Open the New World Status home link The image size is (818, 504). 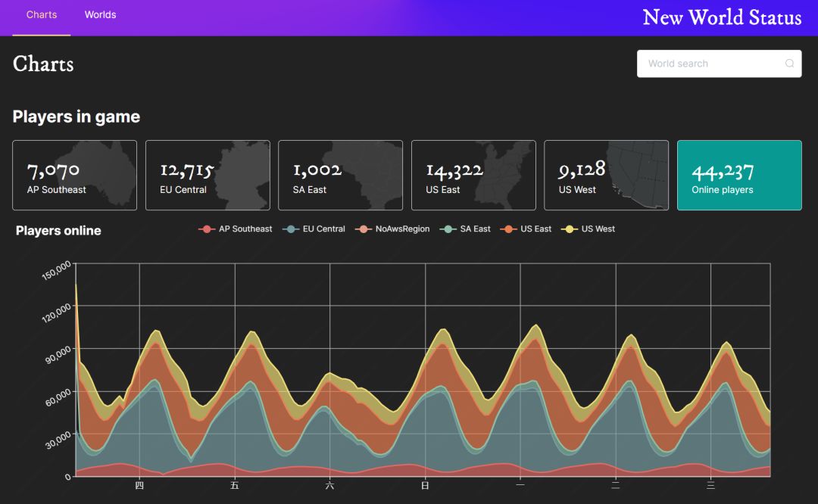(x=721, y=17)
